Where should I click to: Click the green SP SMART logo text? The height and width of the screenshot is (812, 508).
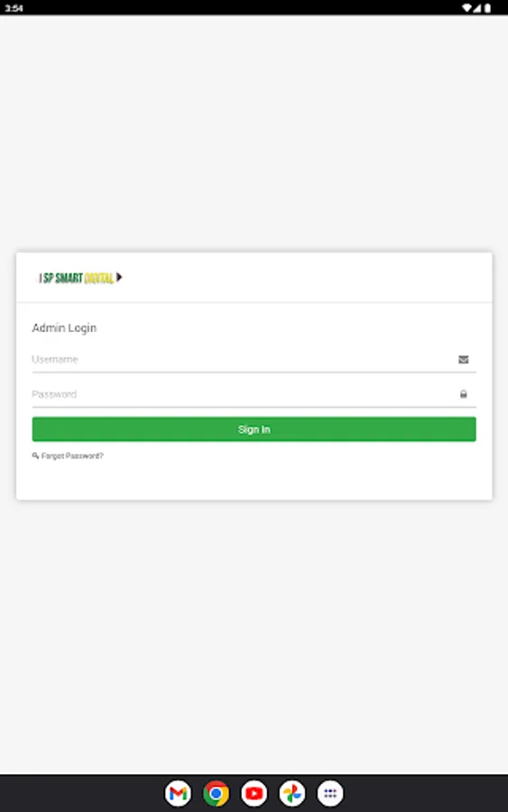pos(62,278)
